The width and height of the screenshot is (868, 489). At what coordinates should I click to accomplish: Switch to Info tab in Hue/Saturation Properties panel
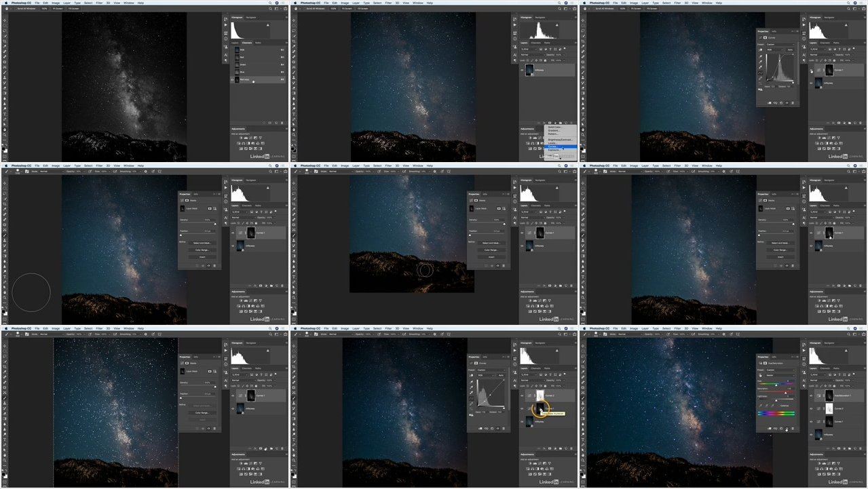[774, 357]
